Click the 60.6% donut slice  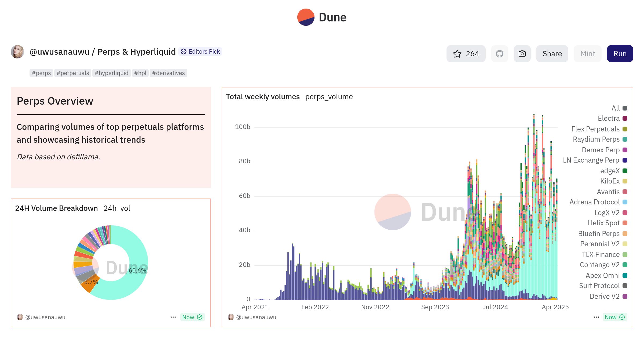pyautogui.click(x=137, y=270)
